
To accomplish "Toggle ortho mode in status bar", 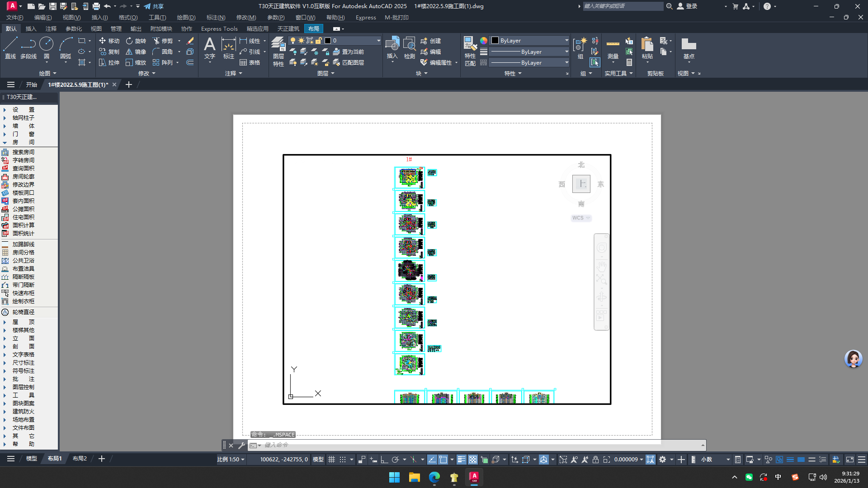I will click(x=384, y=460).
